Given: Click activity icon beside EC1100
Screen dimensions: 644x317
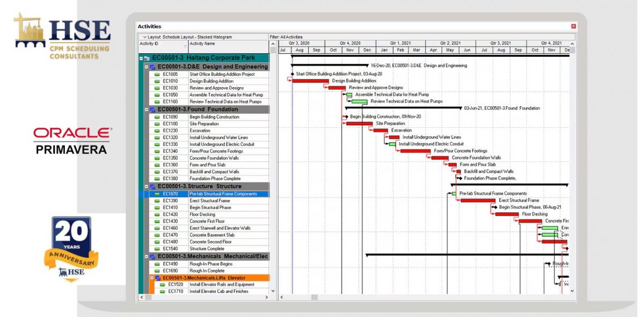Looking at the screenshot, I should click(157, 124).
